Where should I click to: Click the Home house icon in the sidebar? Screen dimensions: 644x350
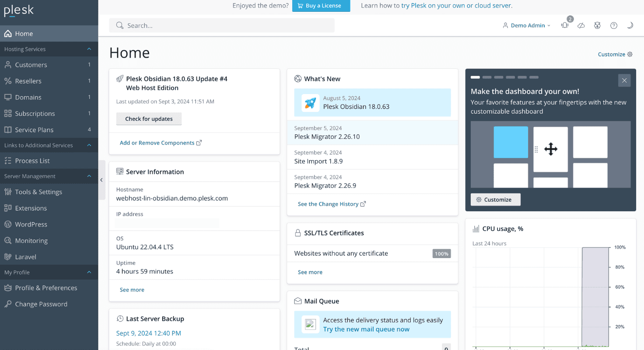click(x=8, y=33)
